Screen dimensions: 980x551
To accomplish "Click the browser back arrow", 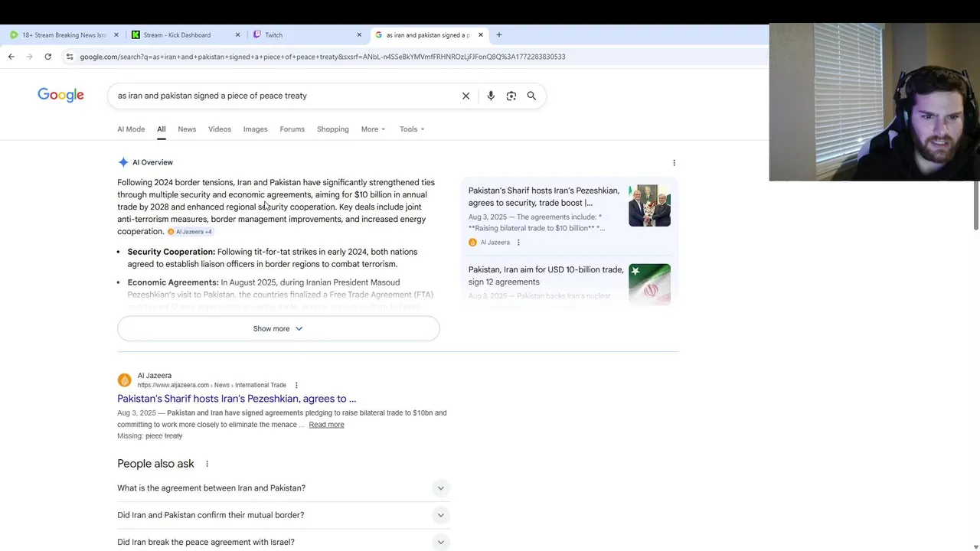I will tap(11, 57).
